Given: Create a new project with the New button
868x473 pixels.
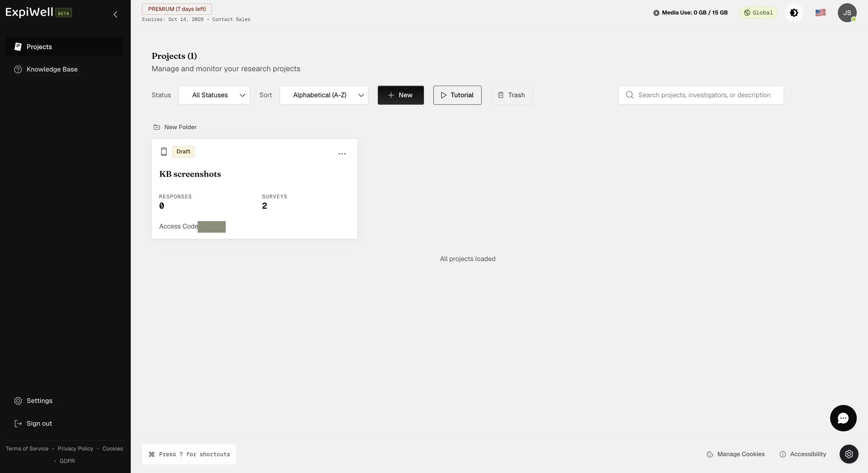Looking at the screenshot, I should [x=401, y=95].
